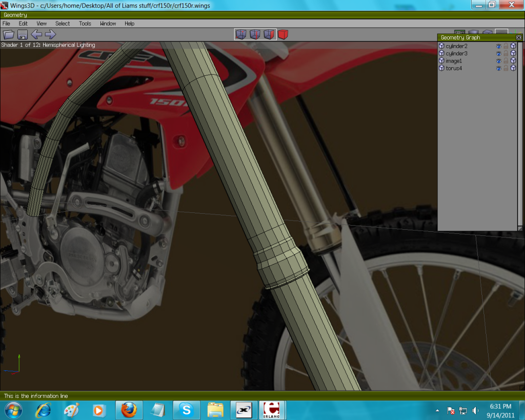This screenshot has height=420, width=525.
Task: Toggle wireframe cube for torus4
Action: click(513, 68)
